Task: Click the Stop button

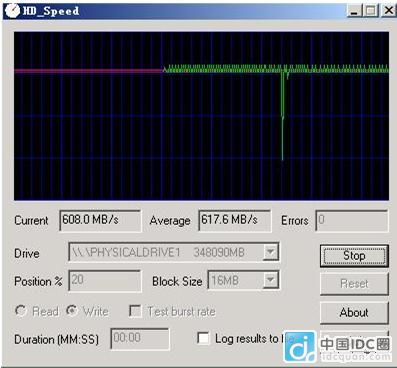Action: point(354,256)
